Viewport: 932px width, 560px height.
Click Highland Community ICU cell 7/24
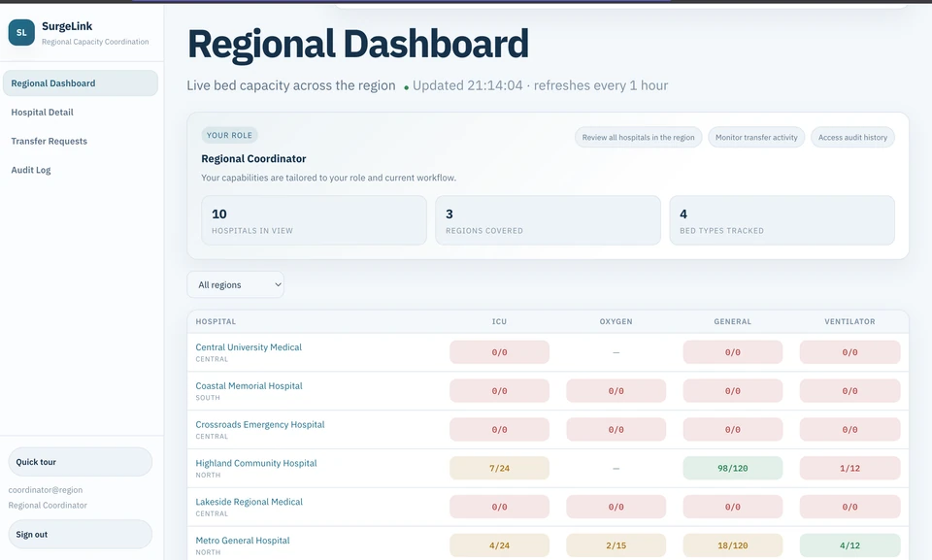pyautogui.click(x=499, y=469)
